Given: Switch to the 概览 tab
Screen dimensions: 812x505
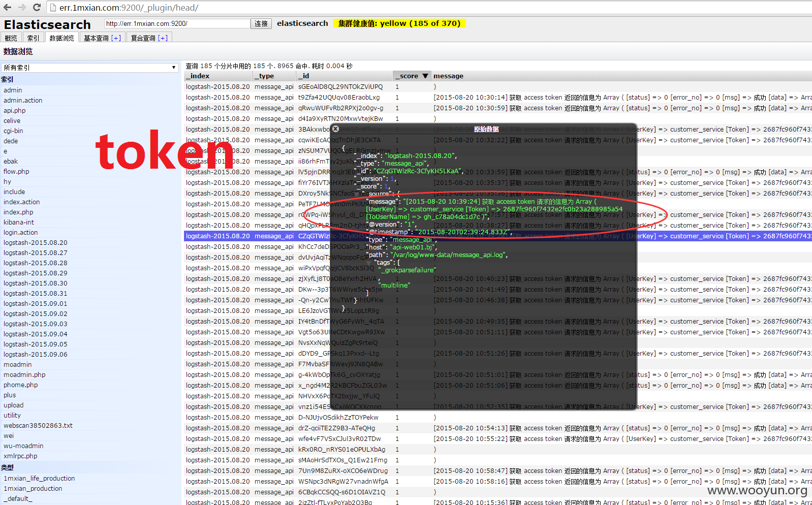Looking at the screenshot, I should point(11,38).
